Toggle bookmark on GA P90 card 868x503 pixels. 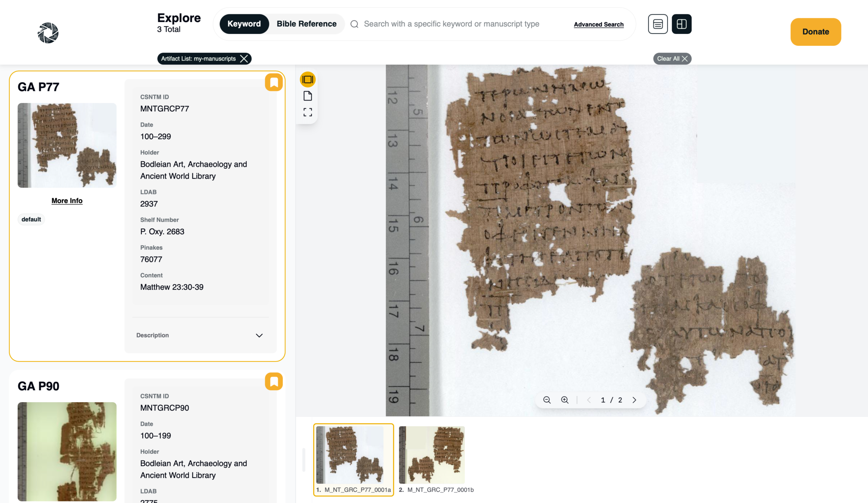pos(274,381)
